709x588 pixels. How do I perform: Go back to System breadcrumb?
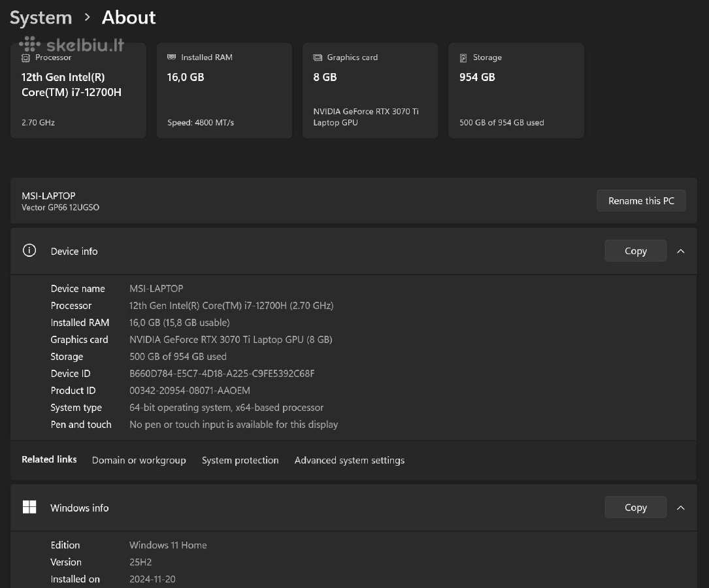tap(41, 18)
